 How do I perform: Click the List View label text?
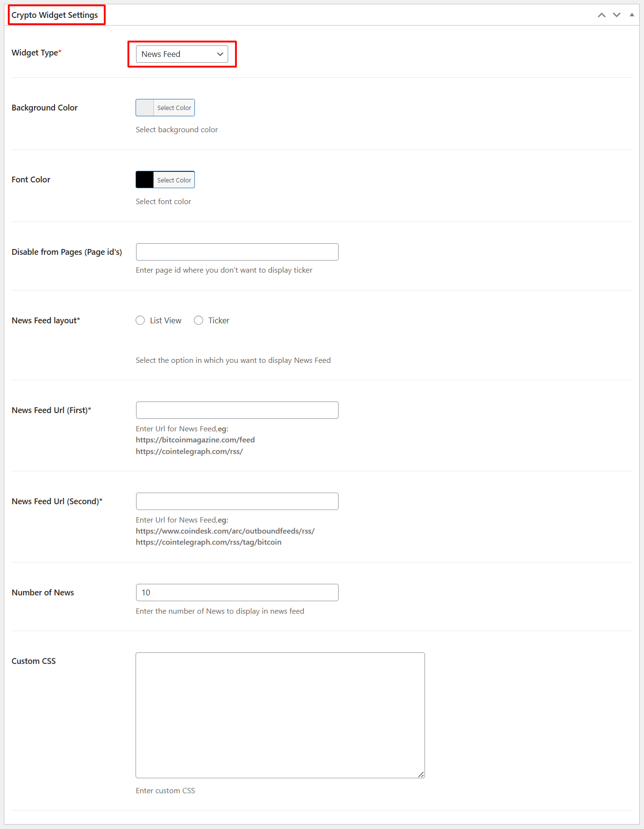(x=165, y=320)
